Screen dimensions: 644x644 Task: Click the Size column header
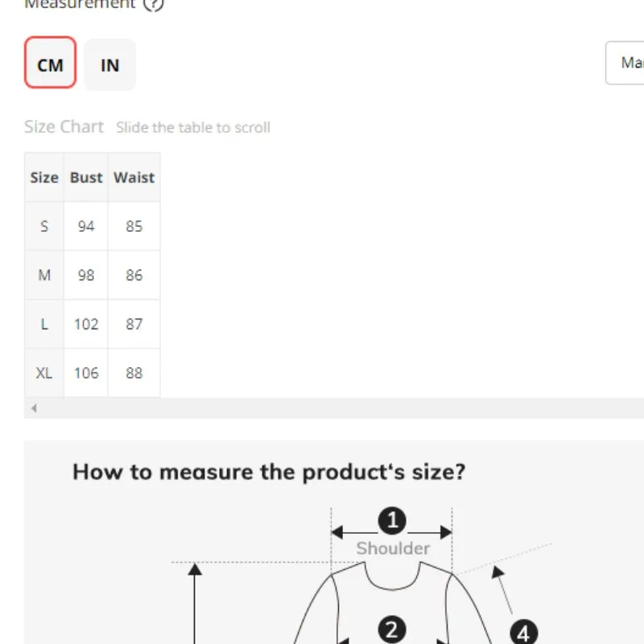click(44, 177)
